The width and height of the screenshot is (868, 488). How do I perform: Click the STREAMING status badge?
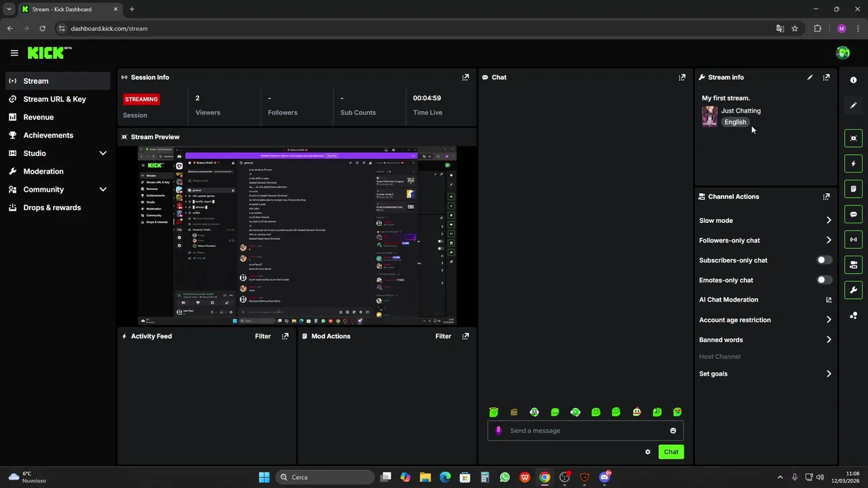coord(141,99)
